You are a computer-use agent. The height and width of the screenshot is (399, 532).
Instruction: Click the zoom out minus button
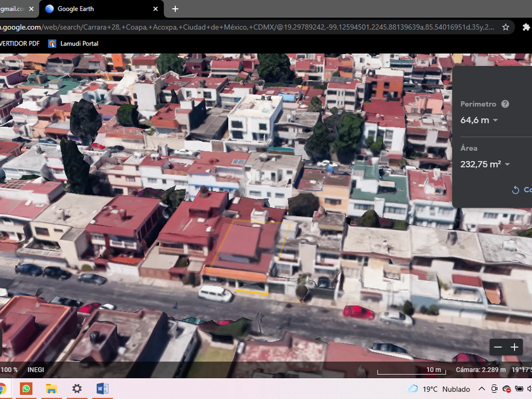click(498, 347)
